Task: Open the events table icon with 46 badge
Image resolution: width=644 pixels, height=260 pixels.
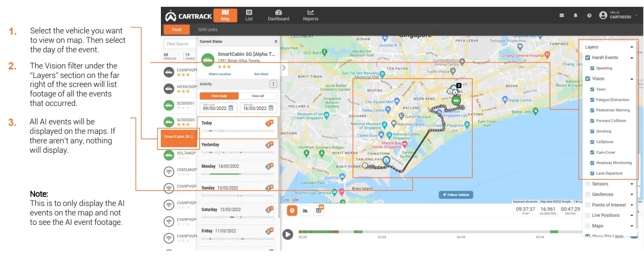Action: [319, 210]
